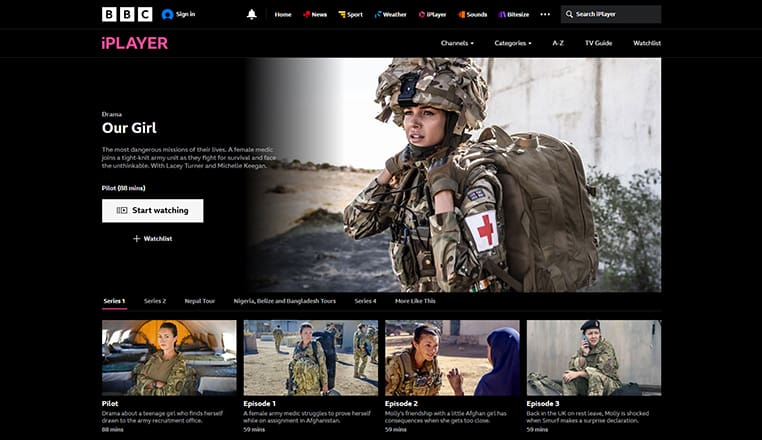Open Watchlist in the navigation bar
The width and height of the screenshot is (762, 440).
(647, 43)
